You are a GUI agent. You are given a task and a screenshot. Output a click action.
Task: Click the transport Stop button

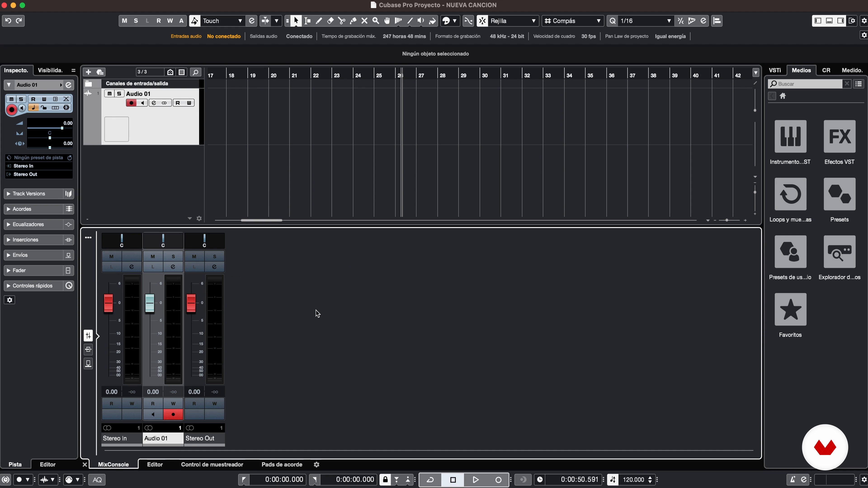tap(453, 480)
